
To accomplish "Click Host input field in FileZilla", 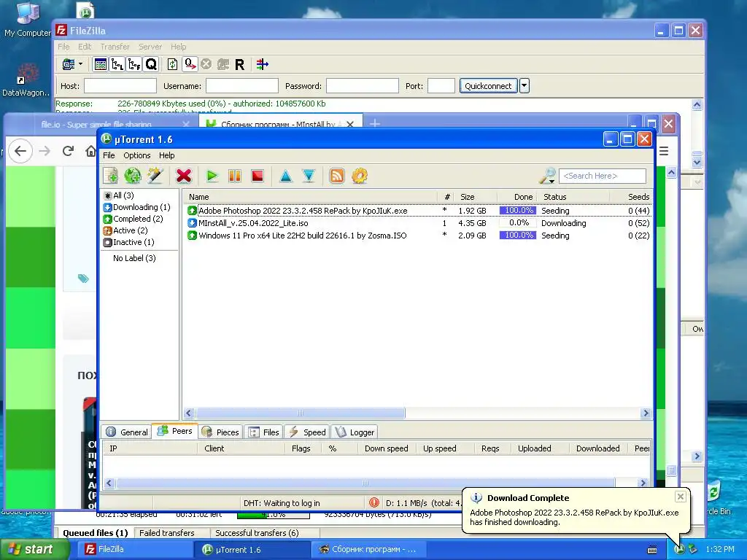I will pyautogui.click(x=120, y=86).
